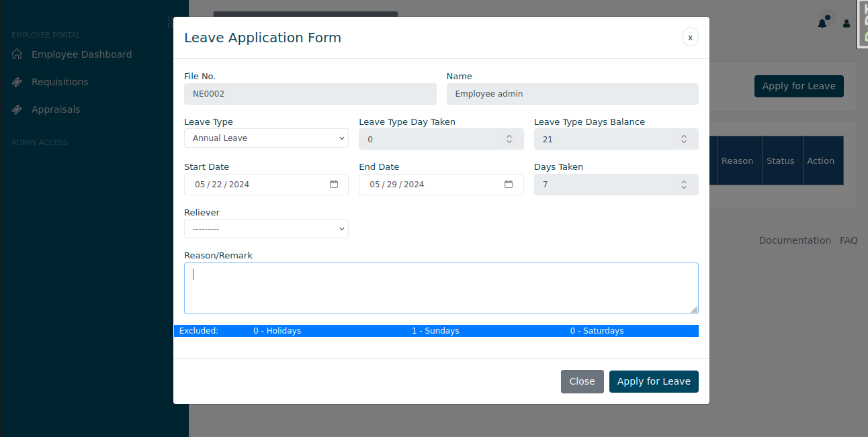Click the Name field showing Employee admin
Image resolution: width=868 pixels, height=437 pixels.
pos(572,94)
